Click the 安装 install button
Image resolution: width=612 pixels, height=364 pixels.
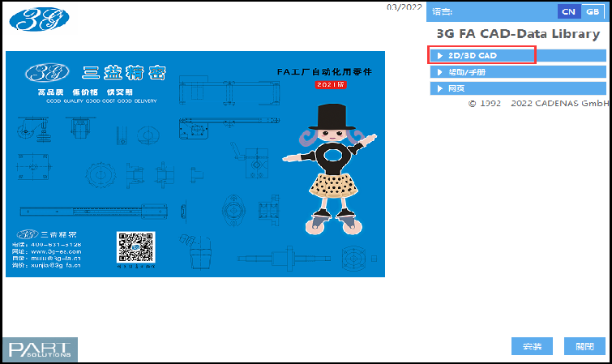(532, 346)
